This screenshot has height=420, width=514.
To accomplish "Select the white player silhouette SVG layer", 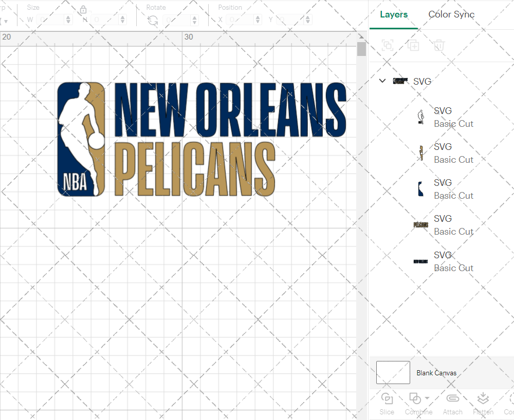I will click(x=420, y=117).
